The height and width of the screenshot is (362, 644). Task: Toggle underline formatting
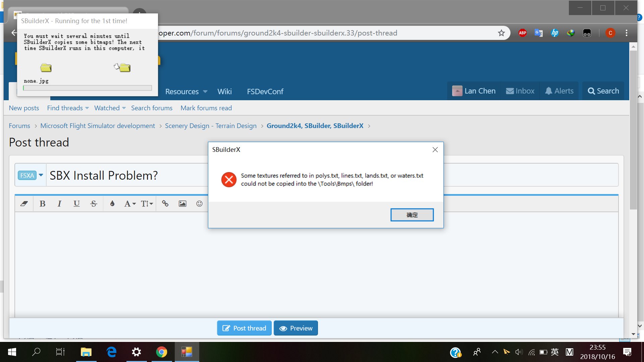76,203
